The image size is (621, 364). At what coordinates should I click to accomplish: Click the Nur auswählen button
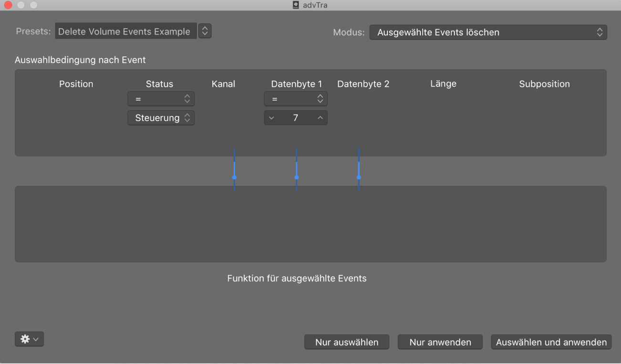347,342
